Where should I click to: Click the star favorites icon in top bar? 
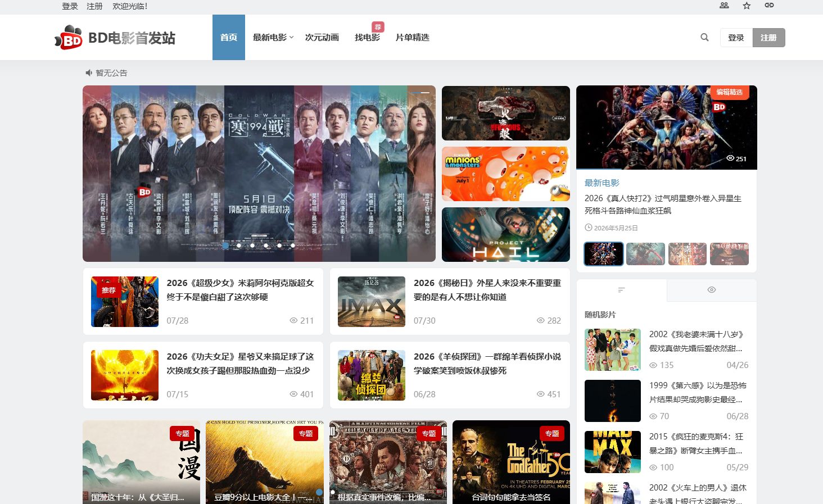point(747,6)
